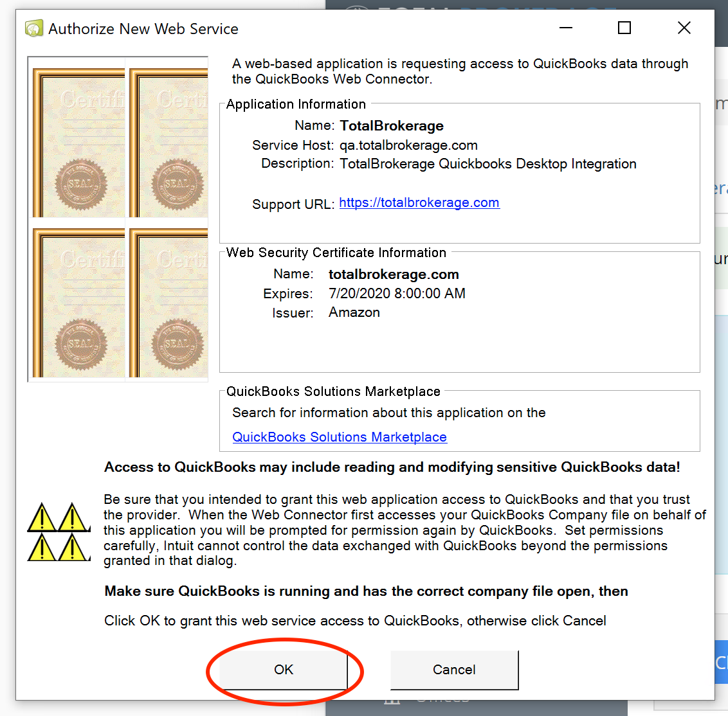The height and width of the screenshot is (716, 728).
Task: Select the description TotalBrokerage Quickbooks Desktop Integration
Action: pyautogui.click(x=488, y=164)
